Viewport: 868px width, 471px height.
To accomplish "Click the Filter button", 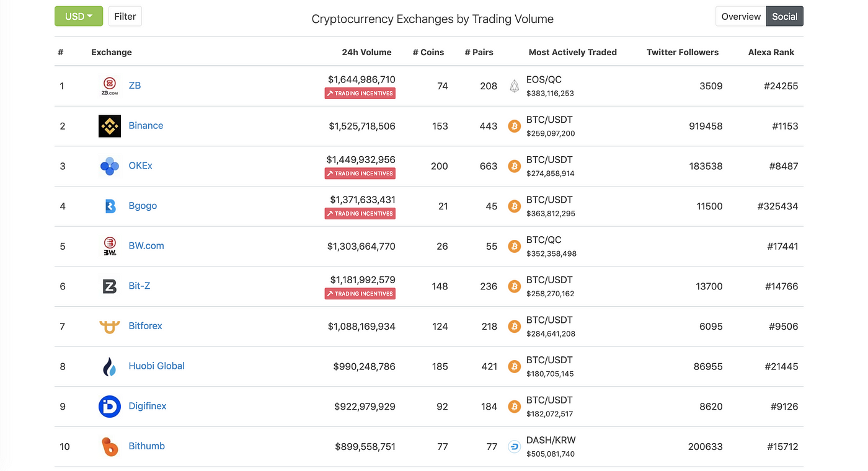I will click(125, 17).
